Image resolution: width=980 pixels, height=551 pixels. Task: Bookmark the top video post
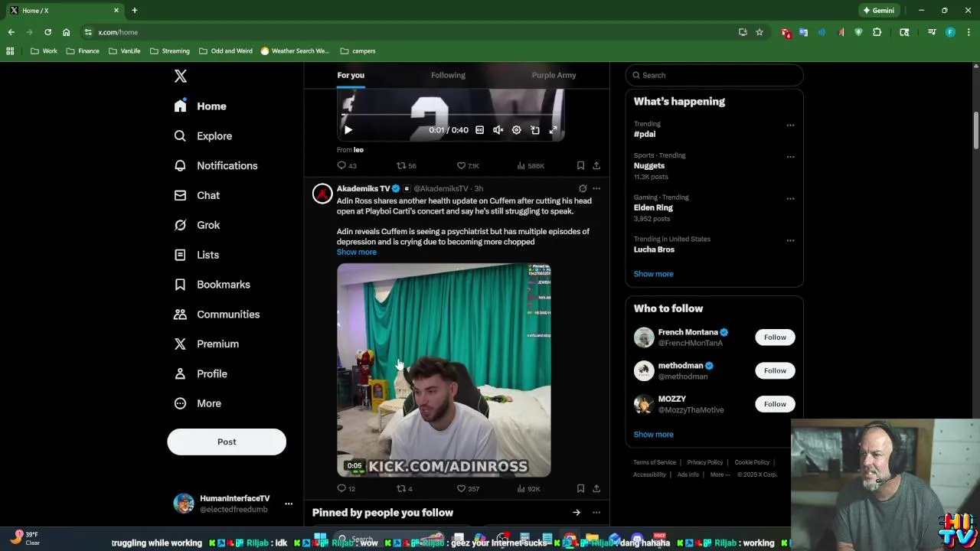[x=580, y=165]
